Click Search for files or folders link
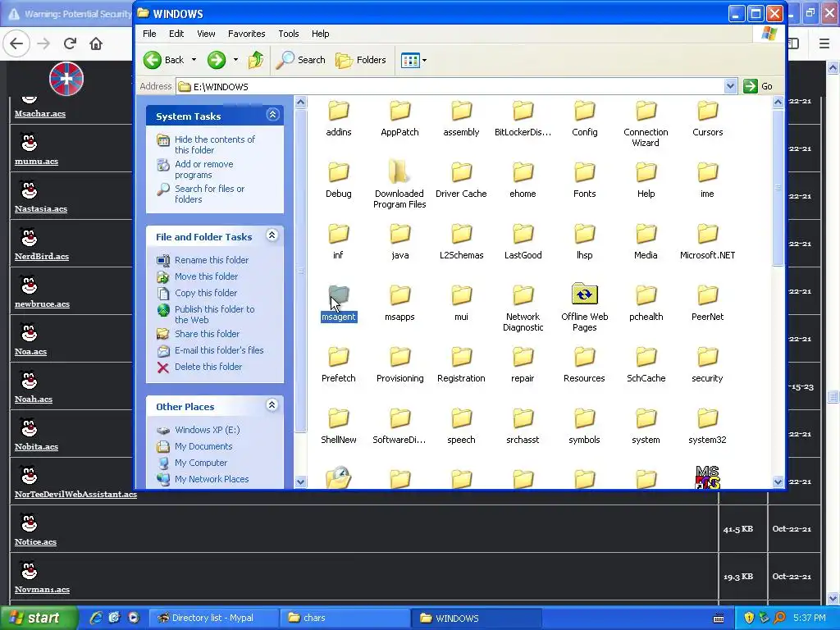 (x=209, y=194)
